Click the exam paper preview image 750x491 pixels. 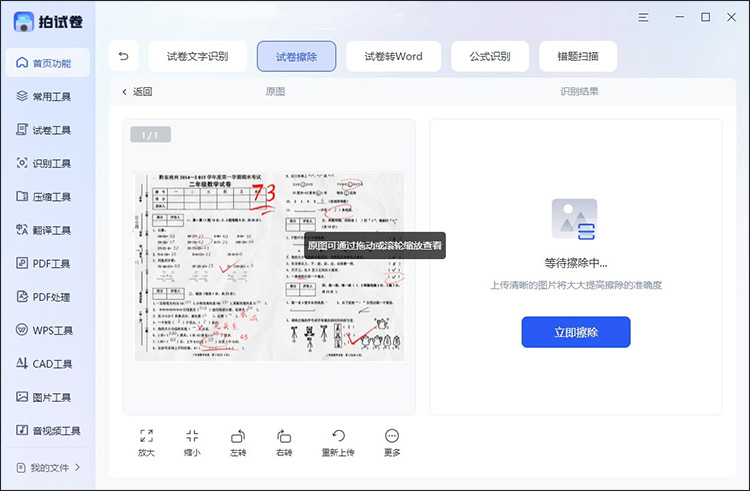(269, 266)
